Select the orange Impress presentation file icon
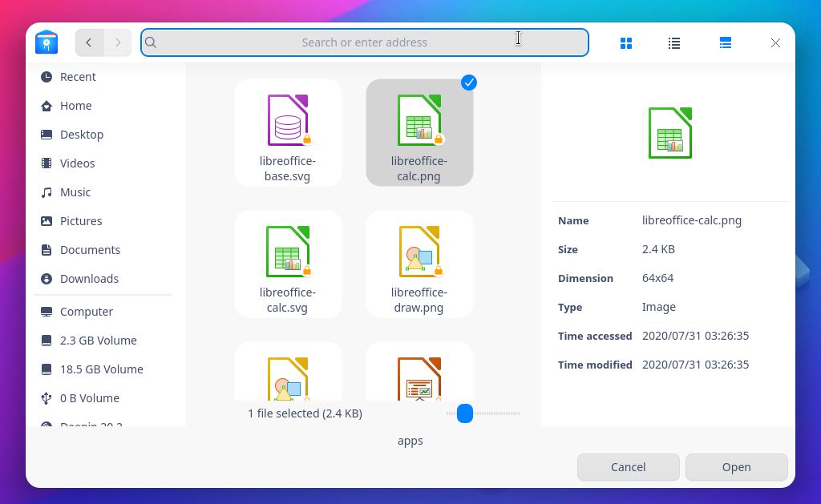Image resolution: width=821 pixels, height=504 pixels. point(420,379)
